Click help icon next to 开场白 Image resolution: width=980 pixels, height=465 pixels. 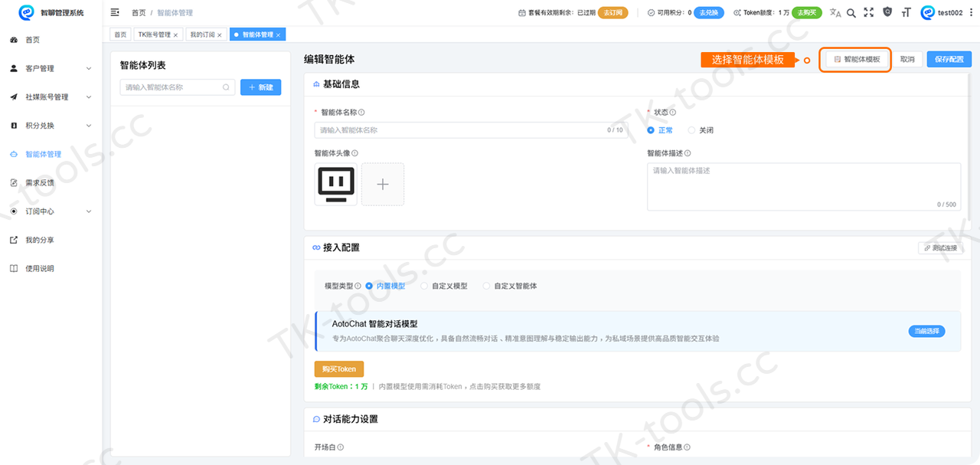[341, 447]
